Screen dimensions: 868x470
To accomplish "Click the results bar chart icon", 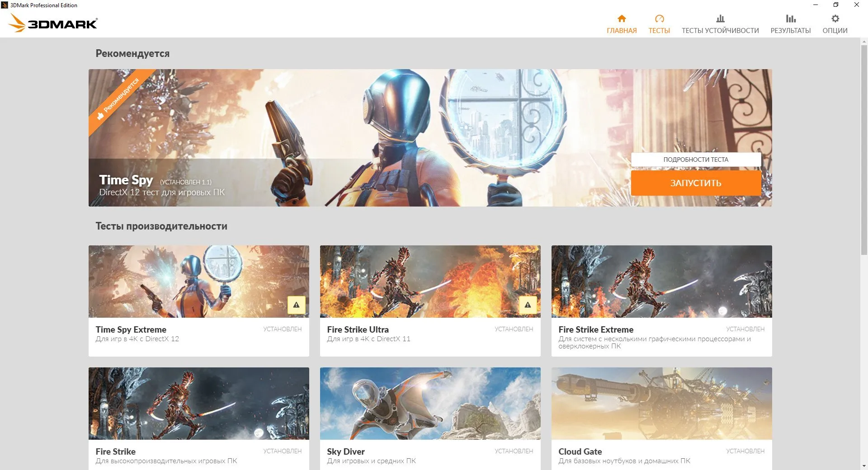I will click(791, 19).
